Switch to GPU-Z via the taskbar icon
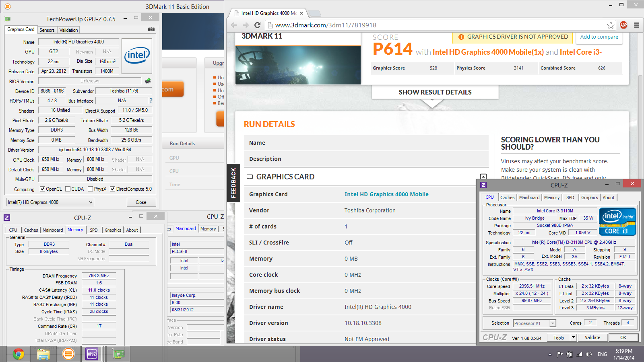 [x=118, y=354]
